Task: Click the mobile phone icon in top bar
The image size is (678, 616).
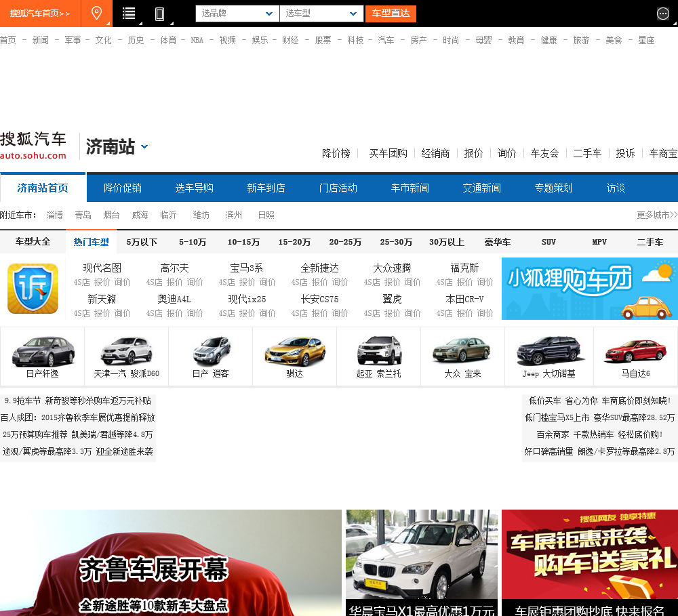Action: click(160, 14)
